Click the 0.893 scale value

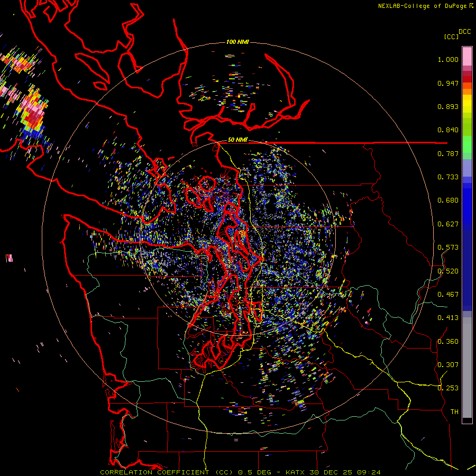point(448,106)
